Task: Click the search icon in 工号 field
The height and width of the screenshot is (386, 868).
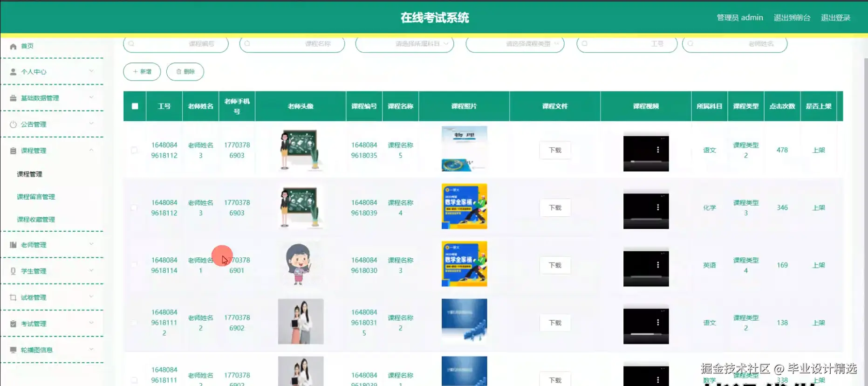Action: pyautogui.click(x=585, y=43)
